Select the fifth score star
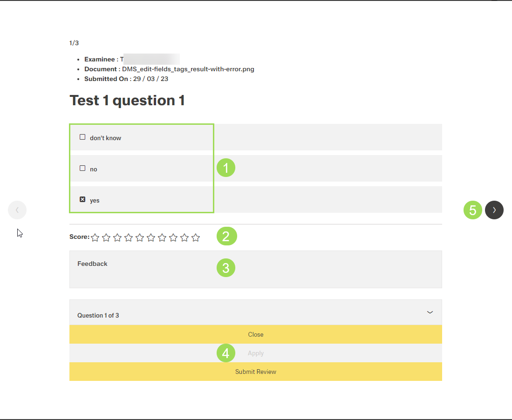 (140, 238)
